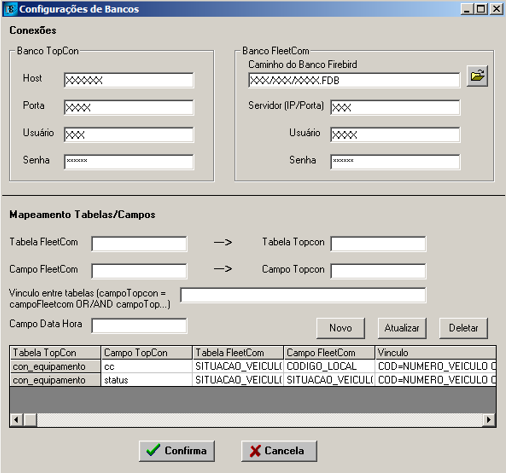This screenshot has height=476, width=506.
Task: Click the Vinculo entre tabelas input
Action: (x=303, y=295)
